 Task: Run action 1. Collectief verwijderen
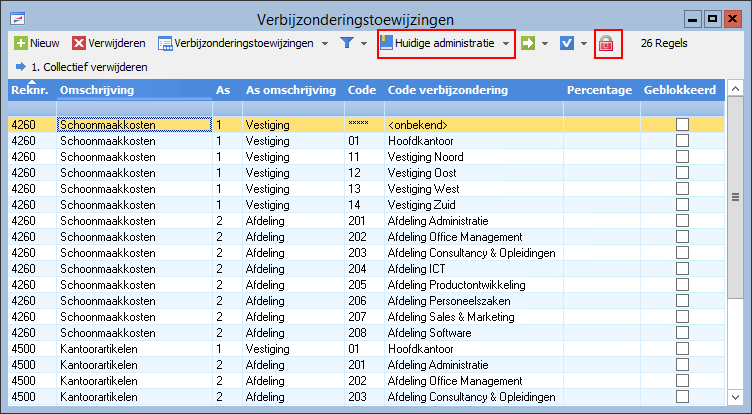click(x=82, y=67)
